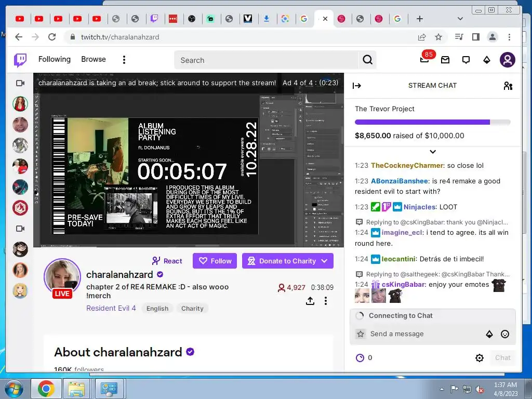Viewport: 532px width, 399px height.
Task: Open chat settings gear icon
Action: tap(480, 357)
